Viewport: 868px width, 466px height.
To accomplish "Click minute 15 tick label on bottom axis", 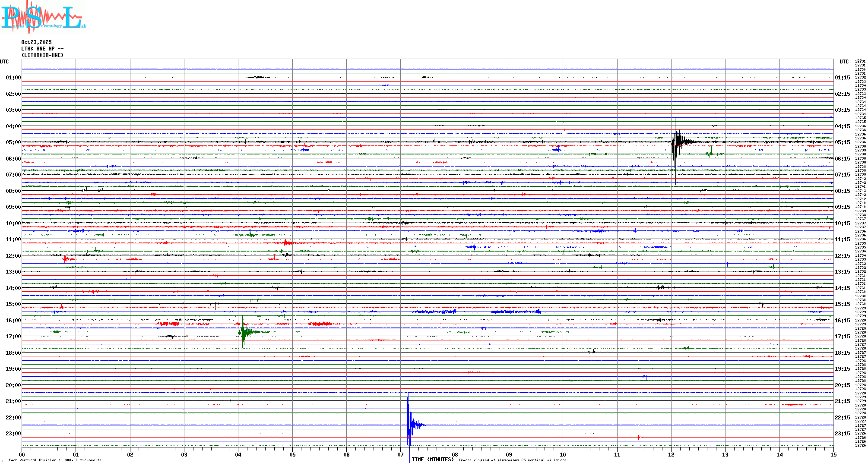I will pos(833,454).
